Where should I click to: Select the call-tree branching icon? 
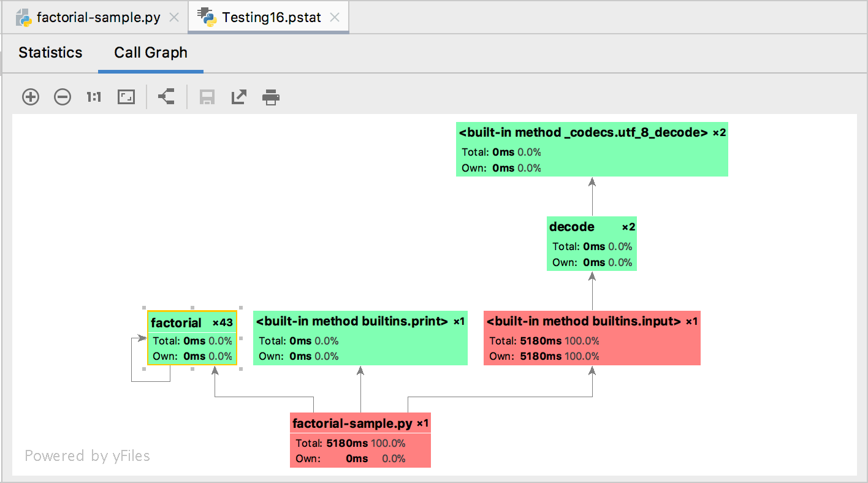coord(166,97)
